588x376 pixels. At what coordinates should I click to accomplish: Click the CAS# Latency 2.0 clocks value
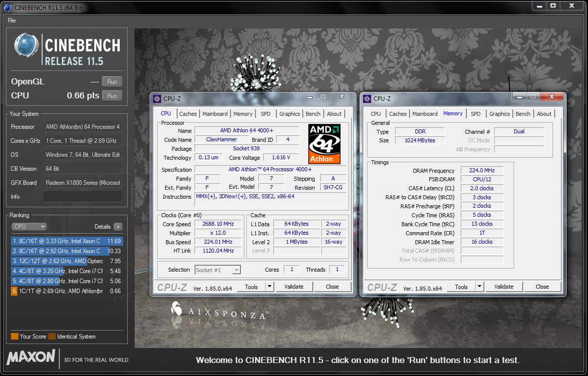point(482,188)
